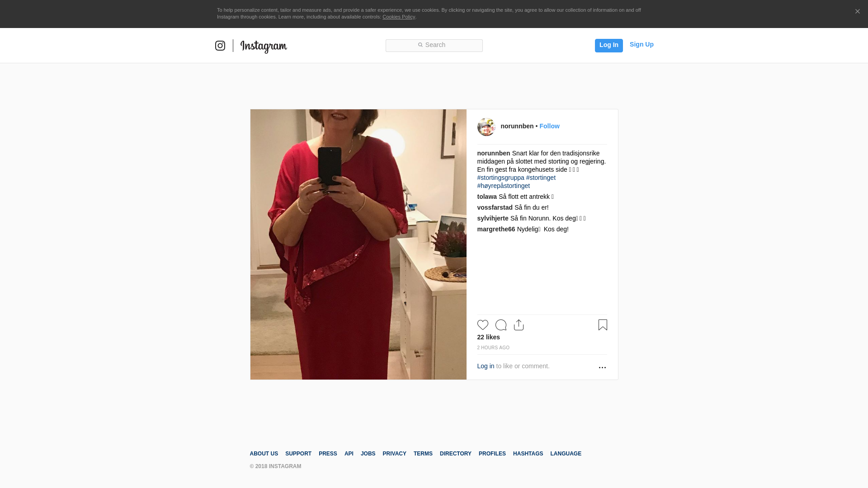The height and width of the screenshot is (488, 868).
Task: Open the Cookies Policy link
Action: [399, 17]
